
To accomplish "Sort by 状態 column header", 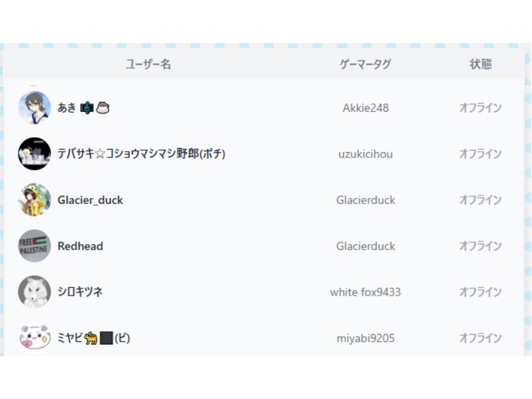I will pyautogui.click(x=481, y=64).
